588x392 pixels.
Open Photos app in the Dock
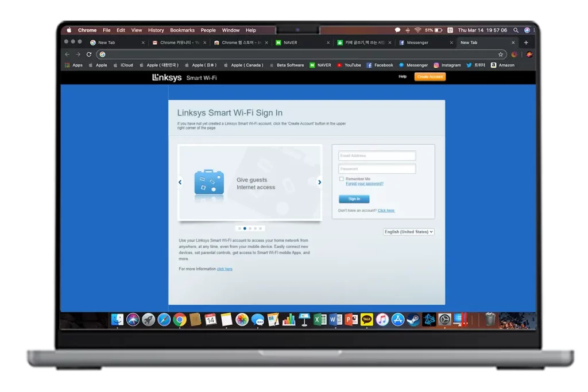[x=242, y=320]
